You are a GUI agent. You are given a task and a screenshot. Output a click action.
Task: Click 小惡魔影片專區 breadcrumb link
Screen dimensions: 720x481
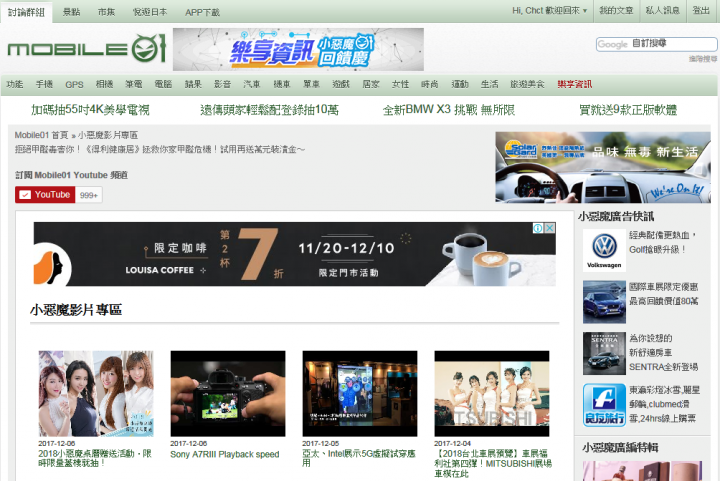click(x=108, y=135)
